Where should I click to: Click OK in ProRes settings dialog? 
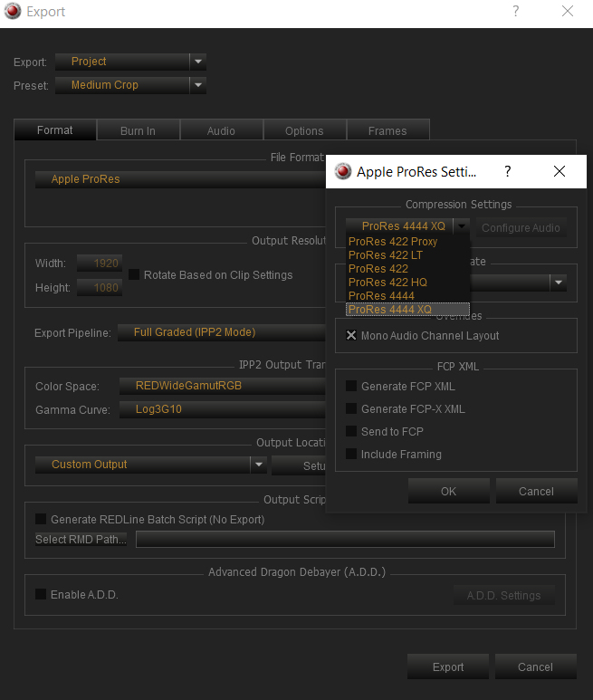point(448,491)
